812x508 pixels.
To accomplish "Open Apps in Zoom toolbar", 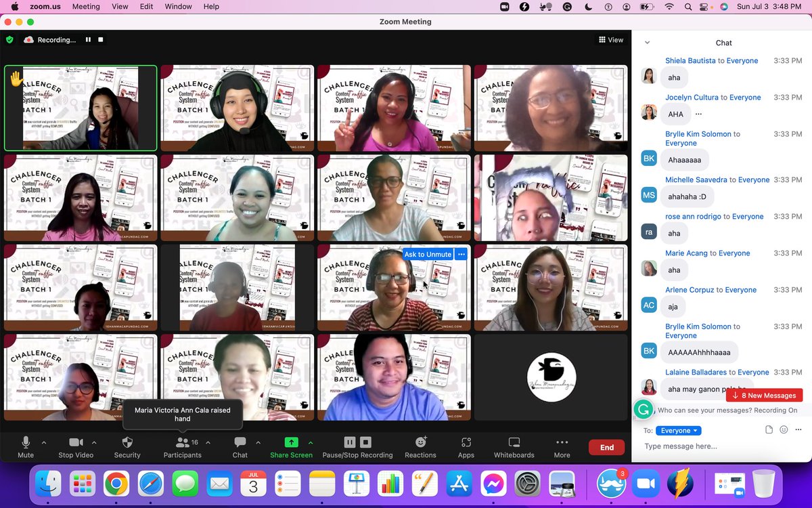I will [x=466, y=447].
